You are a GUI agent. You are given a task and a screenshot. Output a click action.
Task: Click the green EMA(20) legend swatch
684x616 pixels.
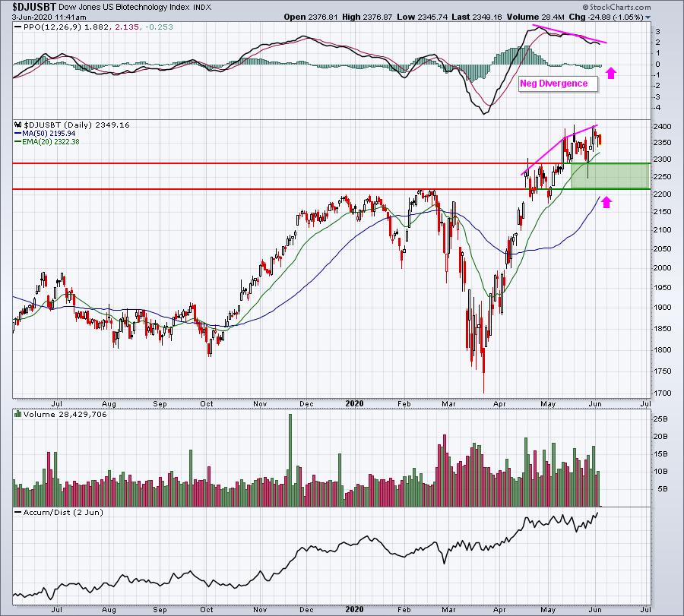click(x=18, y=142)
